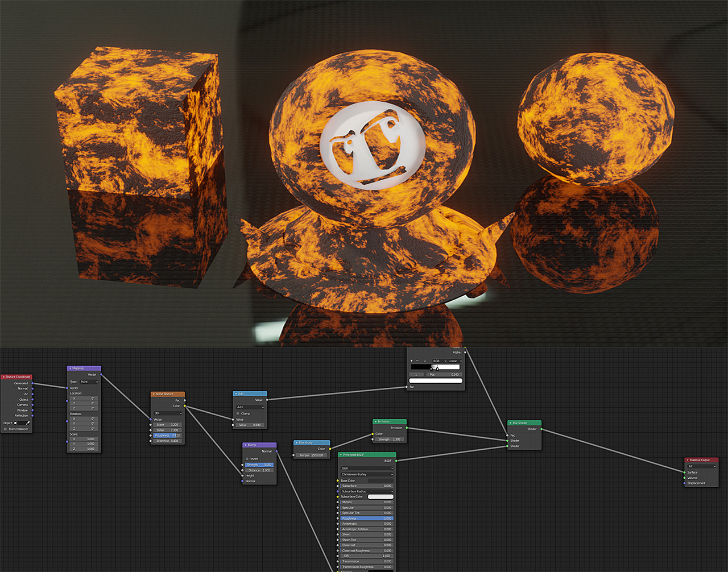
Task: Click the Noise Texture Roughness slider
Action: 168,436
